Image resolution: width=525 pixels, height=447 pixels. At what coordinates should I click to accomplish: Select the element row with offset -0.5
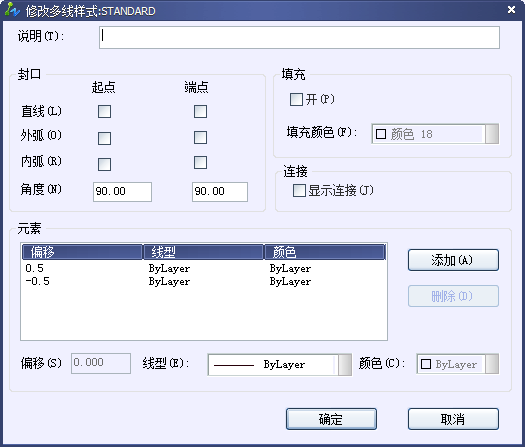tap(204, 281)
